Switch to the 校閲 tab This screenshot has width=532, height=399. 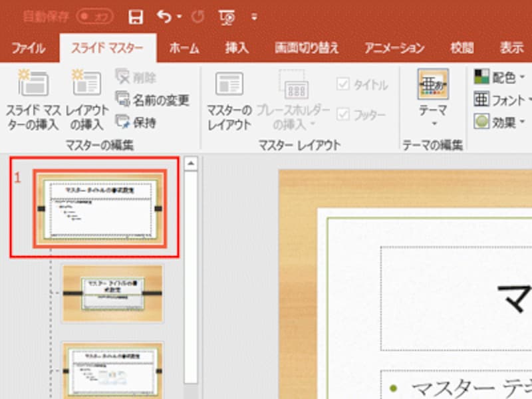pos(462,48)
